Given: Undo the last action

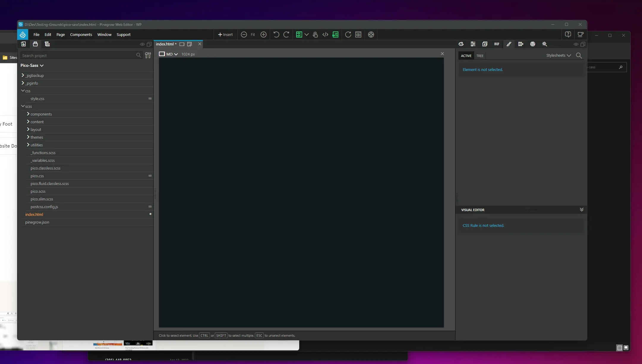Looking at the screenshot, I should coord(276,34).
